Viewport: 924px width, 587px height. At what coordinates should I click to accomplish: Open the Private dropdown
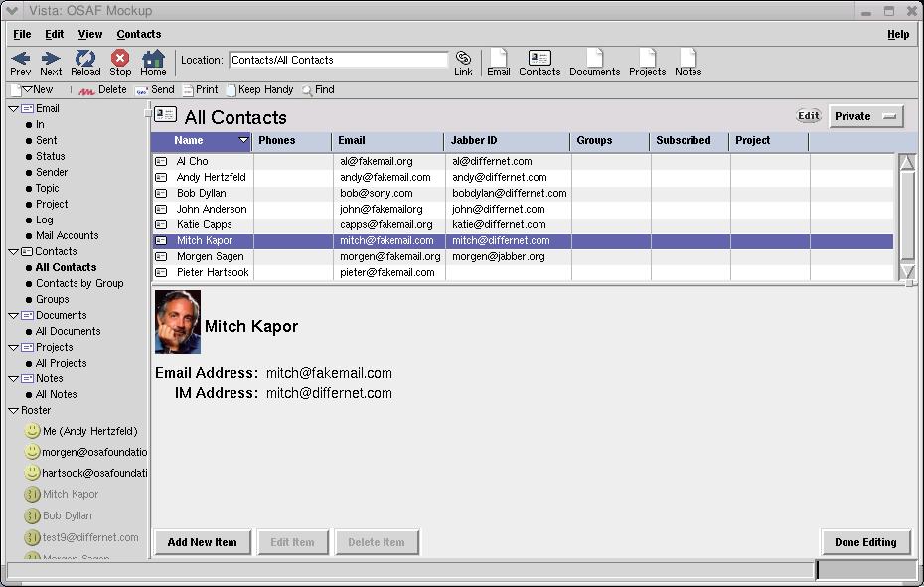point(865,116)
